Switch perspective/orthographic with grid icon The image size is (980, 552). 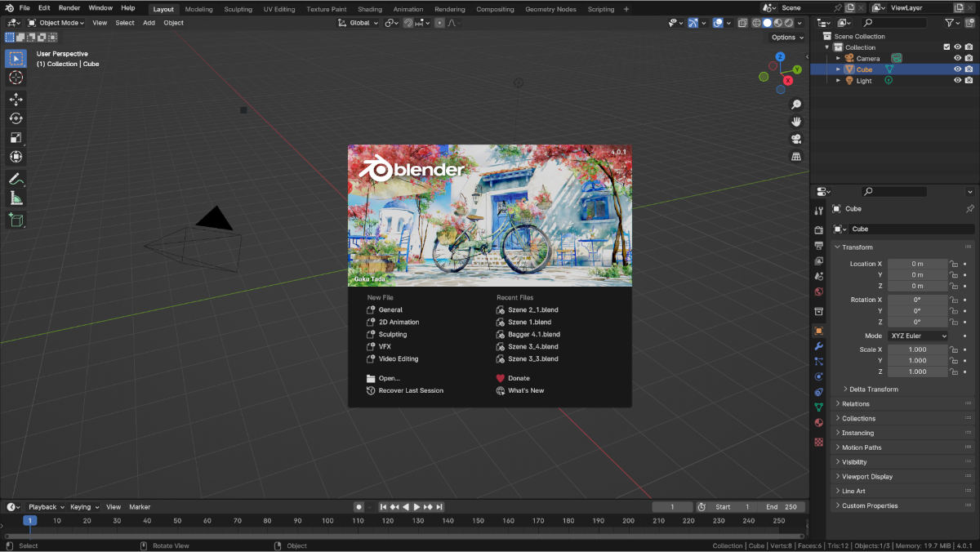coord(796,156)
